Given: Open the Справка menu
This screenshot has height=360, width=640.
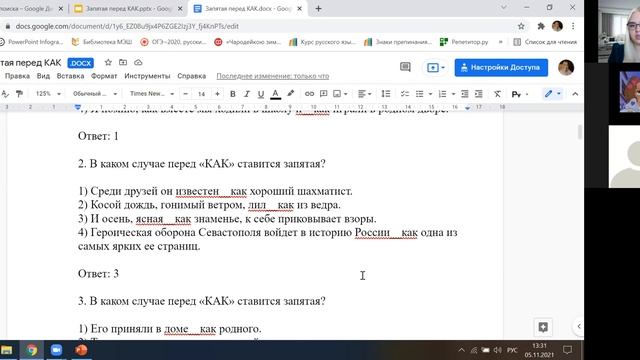Looking at the screenshot, I should (191, 76).
